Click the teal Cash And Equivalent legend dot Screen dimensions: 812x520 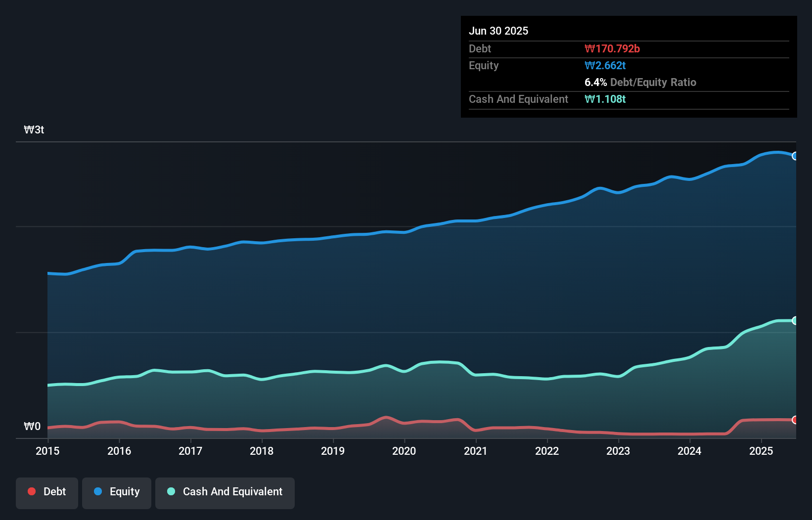171,491
